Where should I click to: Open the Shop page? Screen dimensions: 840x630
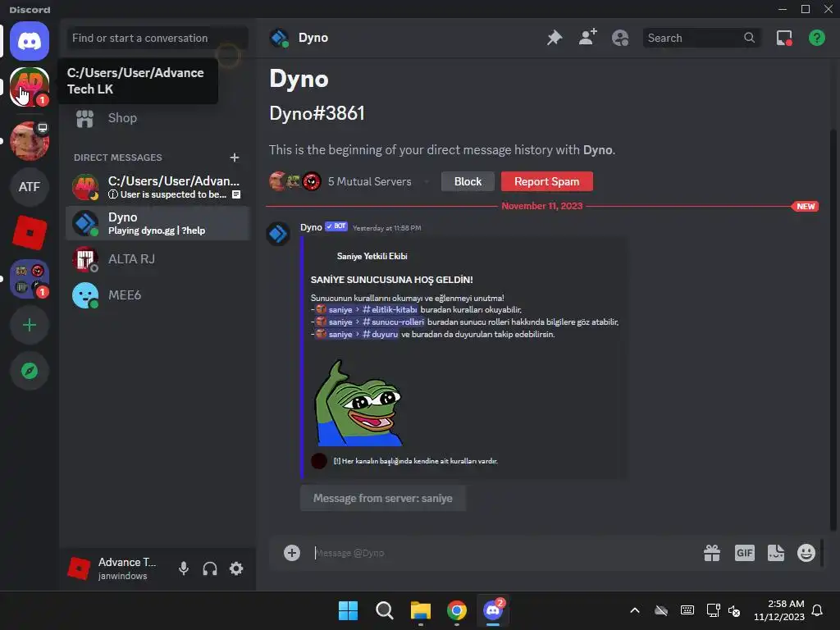tap(157, 118)
